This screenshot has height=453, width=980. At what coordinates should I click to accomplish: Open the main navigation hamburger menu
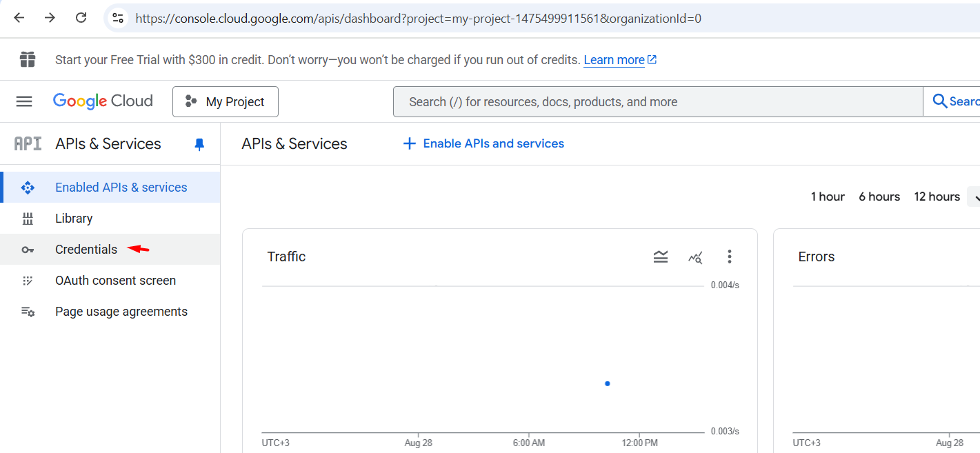(x=24, y=101)
